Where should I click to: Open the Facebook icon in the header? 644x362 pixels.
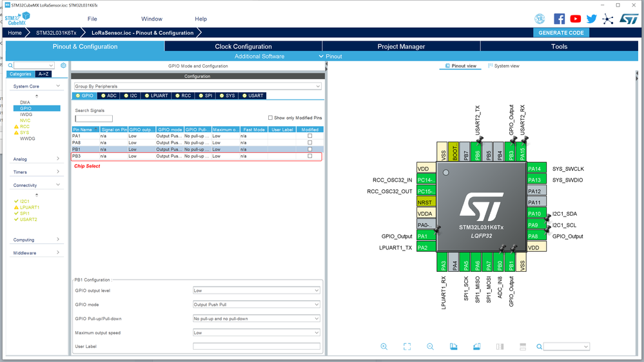point(559,19)
